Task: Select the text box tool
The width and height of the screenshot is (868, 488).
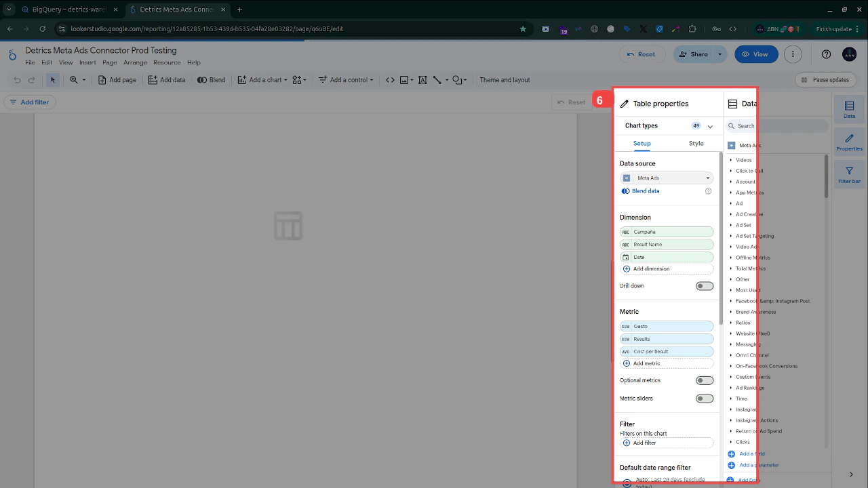Action: point(422,79)
